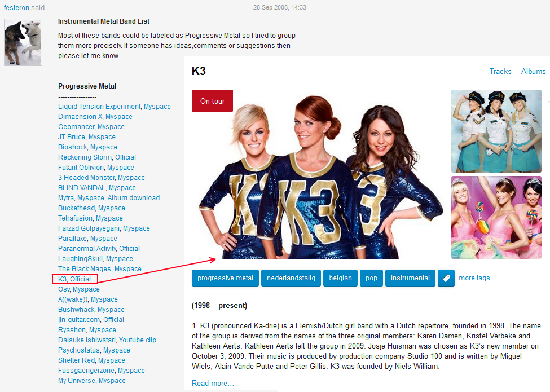
Task: Open BLIND VANDAL band link
Action: pos(82,188)
